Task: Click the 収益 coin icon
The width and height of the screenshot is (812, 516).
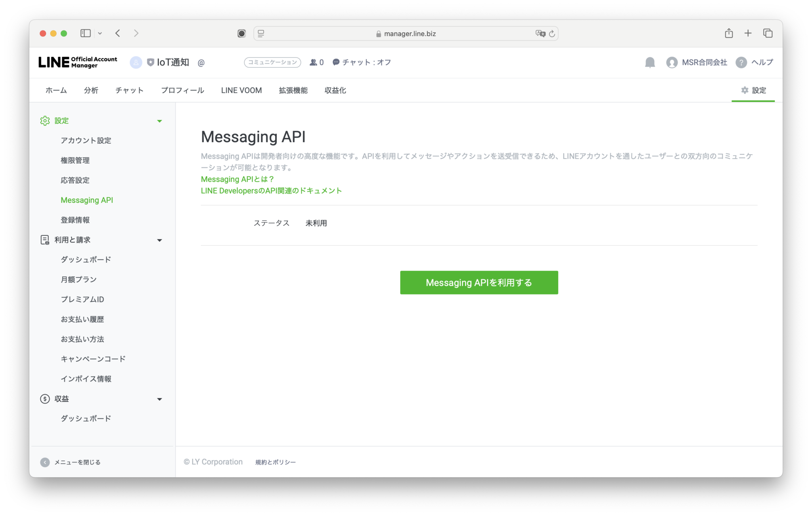Action: tap(45, 399)
